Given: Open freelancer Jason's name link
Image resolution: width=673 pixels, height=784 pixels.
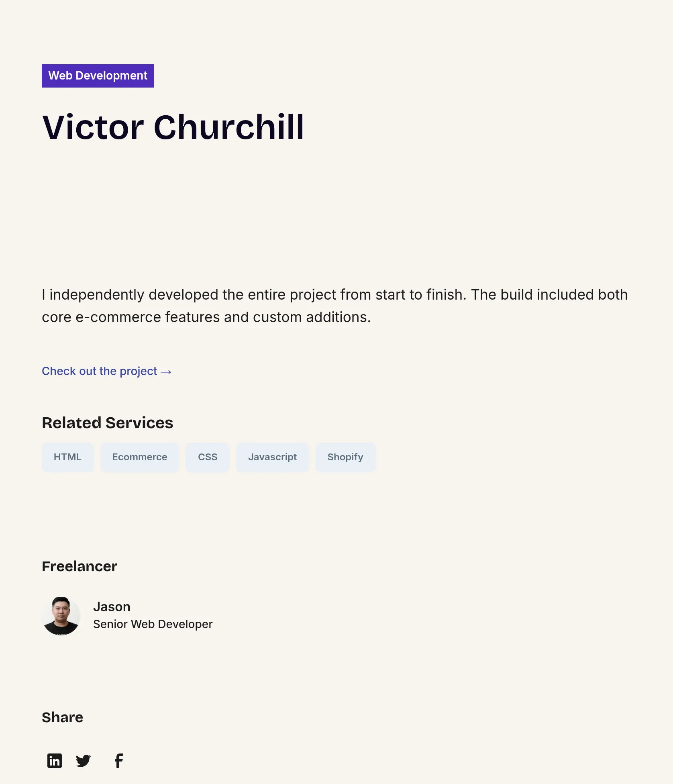Looking at the screenshot, I should [x=112, y=606].
